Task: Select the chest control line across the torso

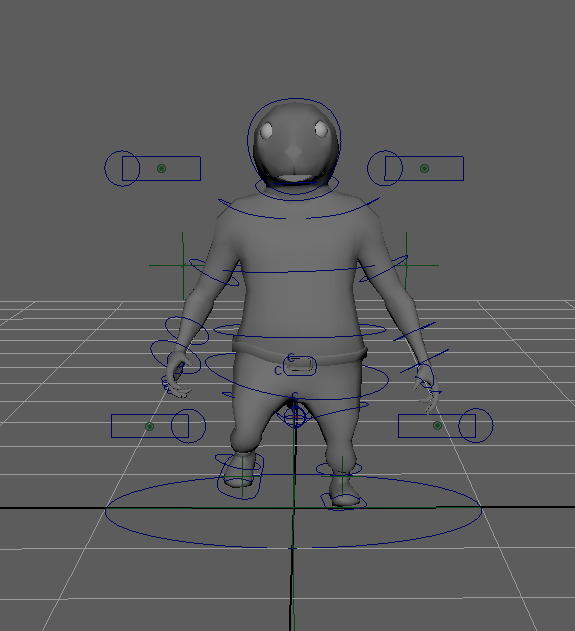Action: 299,272
